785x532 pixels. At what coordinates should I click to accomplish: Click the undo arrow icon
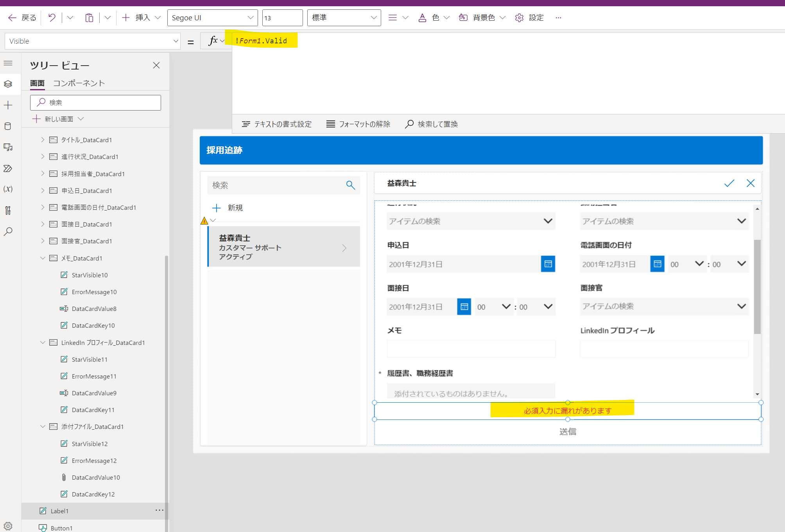click(x=52, y=18)
